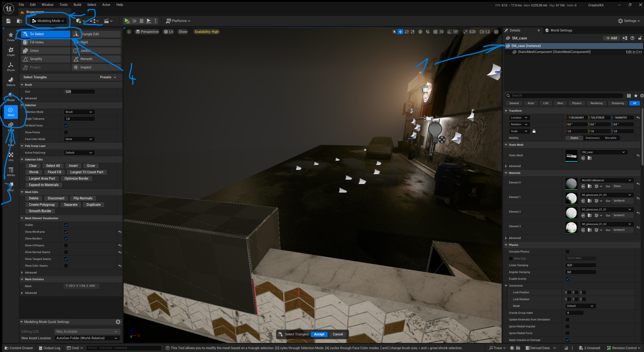The height and width of the screenshot is (352, 644).
Task: Open the Build menu
Action: pyautogui.click(x=77, y=5)
